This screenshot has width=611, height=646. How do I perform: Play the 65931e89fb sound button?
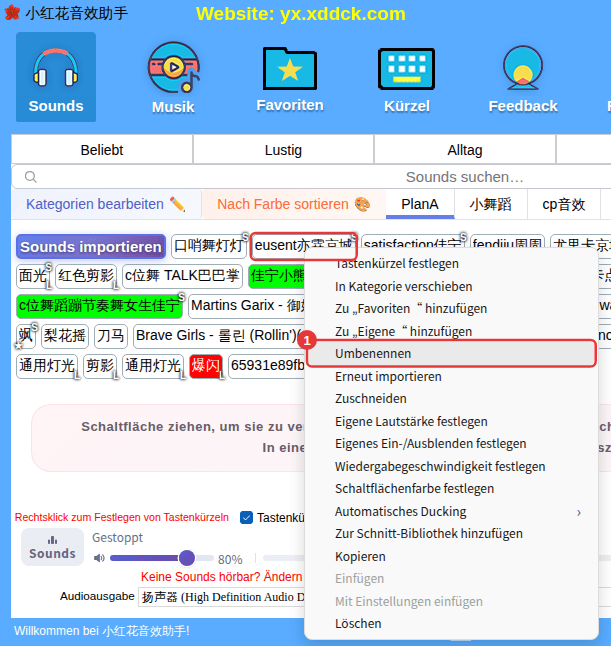pyautogui.click(x=267, y=366)
